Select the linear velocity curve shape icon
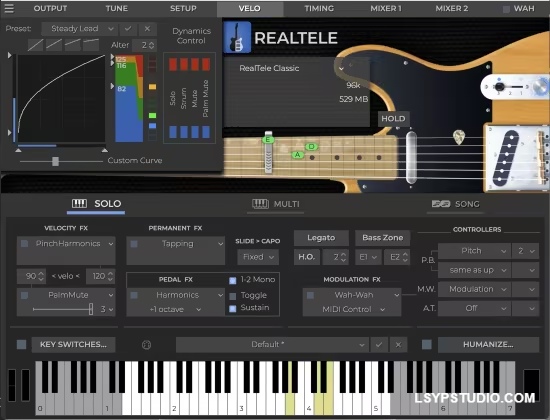 (35, 45)
